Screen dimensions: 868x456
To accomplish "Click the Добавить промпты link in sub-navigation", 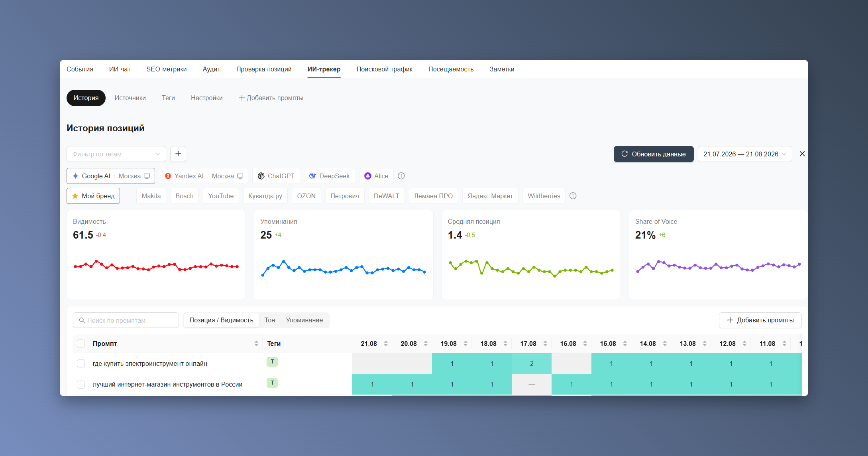I will pyautogui.click(x=271, y=98).
